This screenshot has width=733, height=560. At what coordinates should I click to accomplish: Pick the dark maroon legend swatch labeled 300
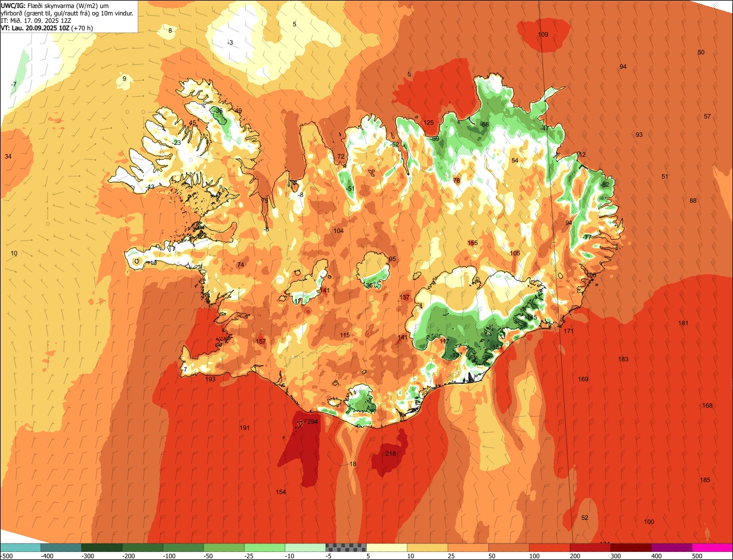[631, 547]
